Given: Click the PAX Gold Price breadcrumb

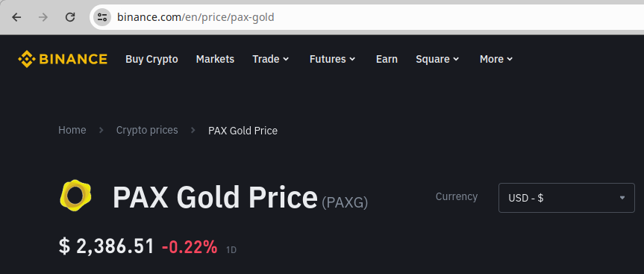Looking at the screenshot, I should pyautogui.click(x=243, y=131).
